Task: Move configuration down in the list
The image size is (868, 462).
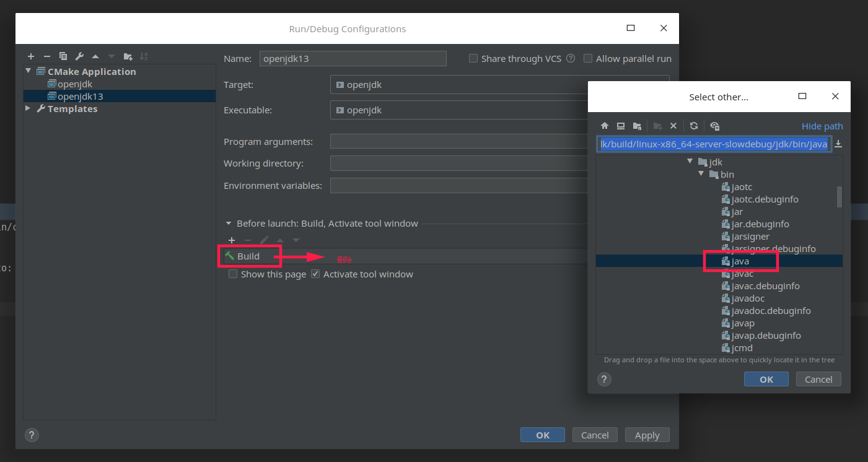Action: pos(112,56)
